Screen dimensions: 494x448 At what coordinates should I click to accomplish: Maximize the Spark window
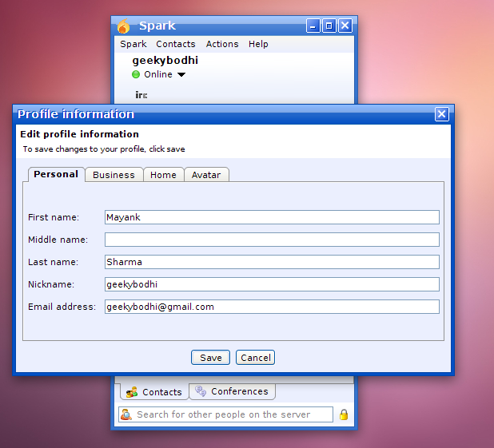point(329,26)
